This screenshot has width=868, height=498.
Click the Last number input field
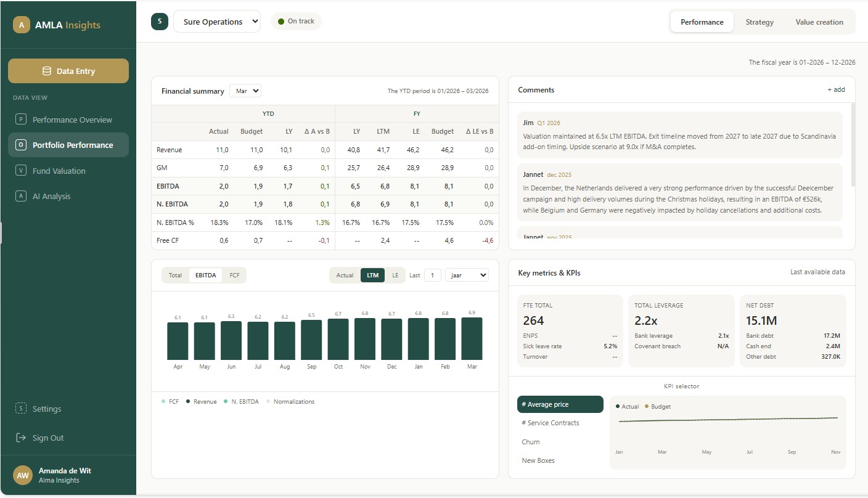(x=432, y=276)
